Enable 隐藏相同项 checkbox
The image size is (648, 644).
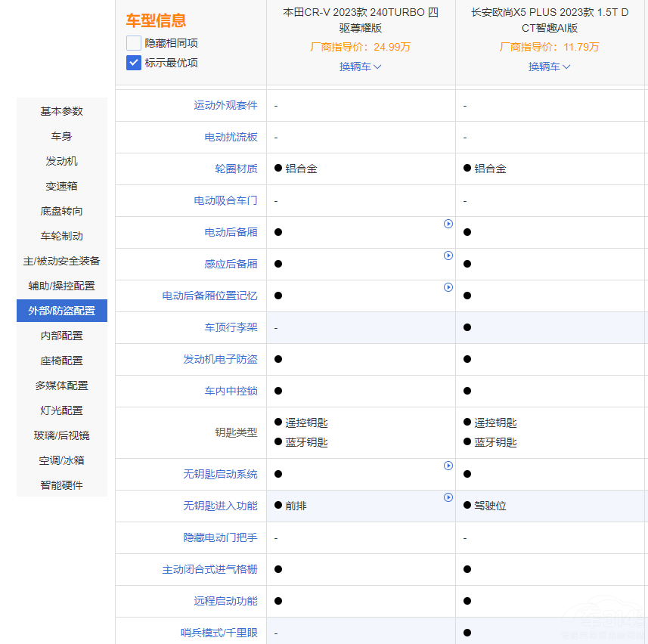coord(134,43)
